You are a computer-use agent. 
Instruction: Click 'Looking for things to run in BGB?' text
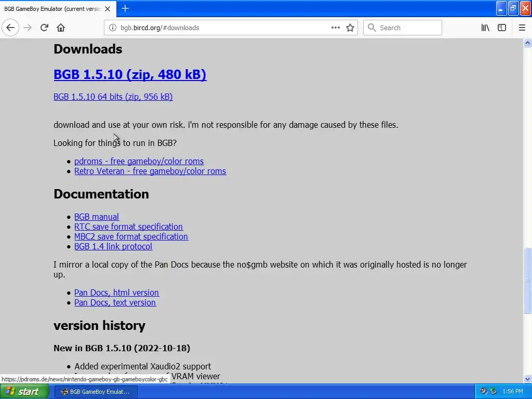click(x=115, y=143)
